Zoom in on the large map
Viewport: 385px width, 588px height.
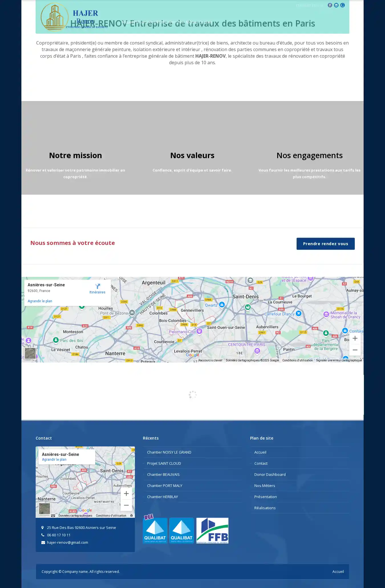[x=355, y=338]
